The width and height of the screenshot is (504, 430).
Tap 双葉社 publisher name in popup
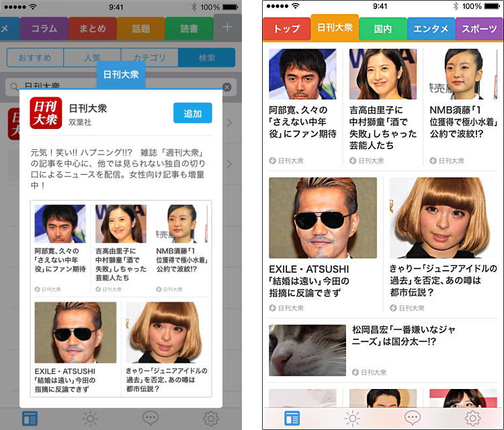(80, 122)
